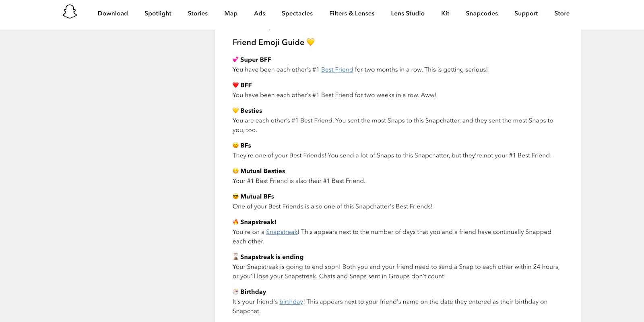
Task: Click the hourglass Snapstreak is ending emoji
Action: coord(235,257)
